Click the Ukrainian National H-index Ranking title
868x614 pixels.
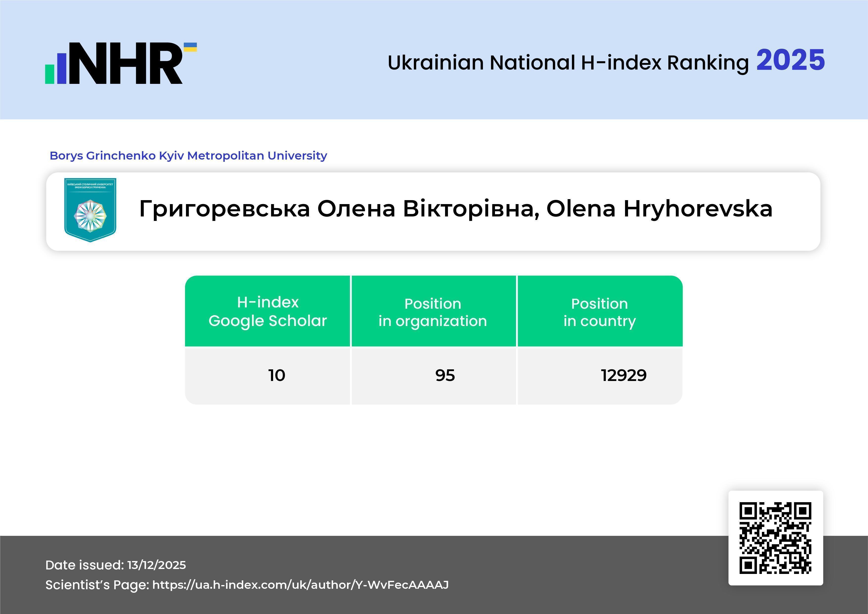pyautogui.click(x=568, y=63)
